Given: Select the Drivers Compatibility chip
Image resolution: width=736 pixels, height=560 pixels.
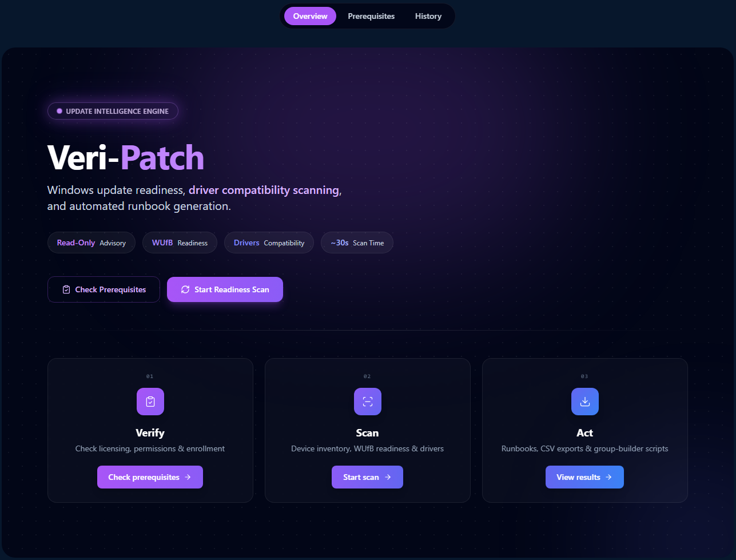Looking at the screenshot, I should (269, 243).
